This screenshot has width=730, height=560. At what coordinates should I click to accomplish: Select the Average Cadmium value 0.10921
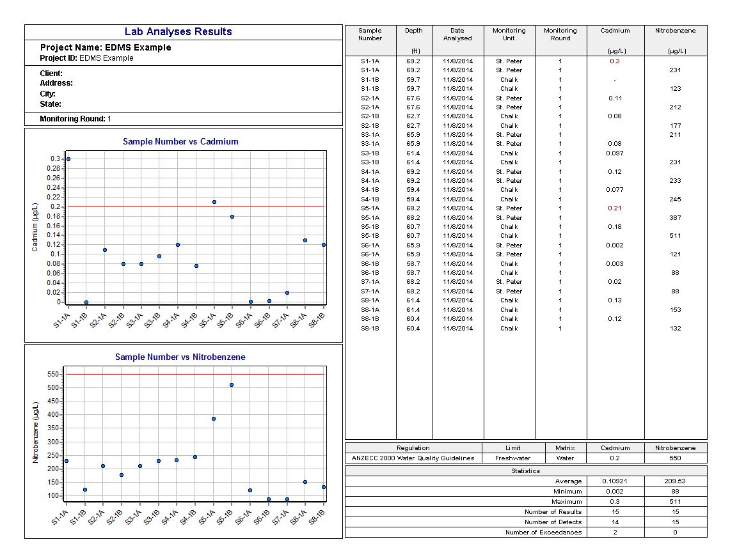pos(615,481)
